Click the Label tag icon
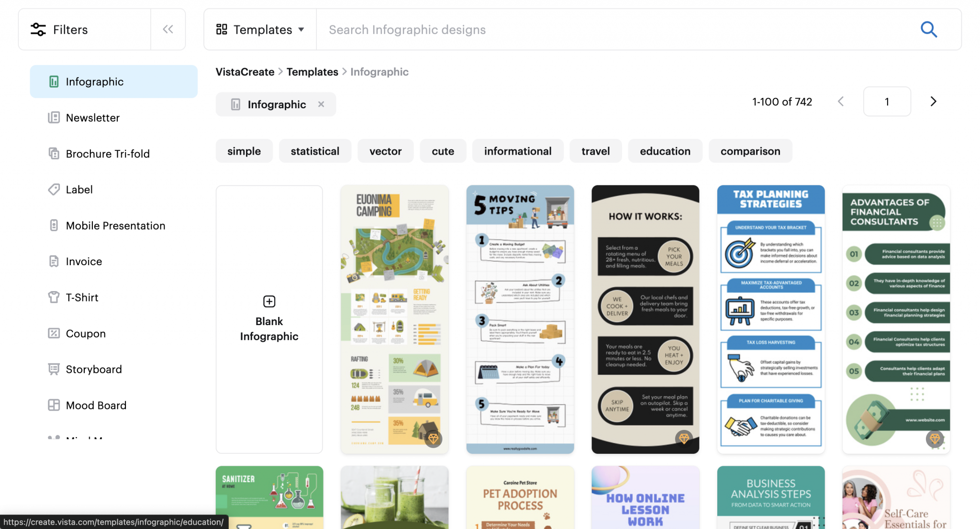Screen dimensions: 980x529 [54, 189]
